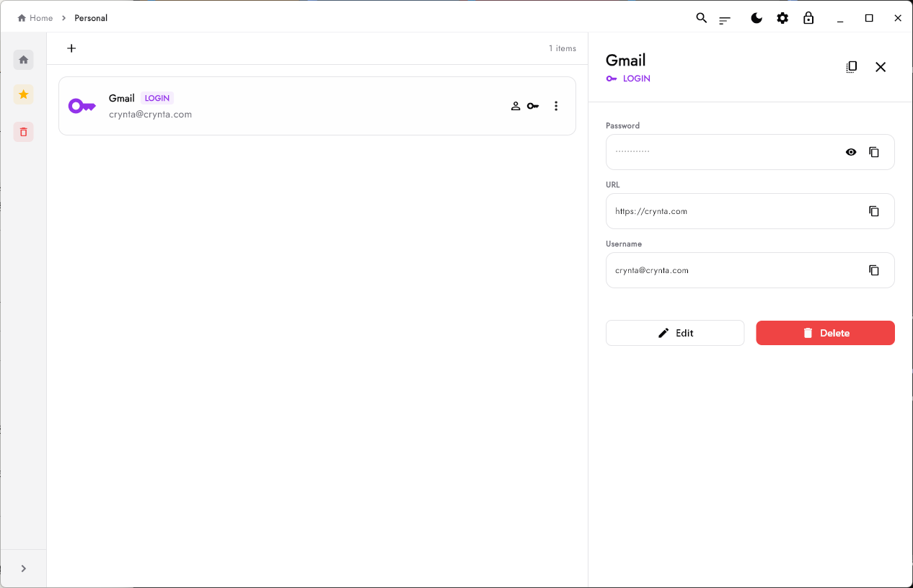
Task: Click the '1 items' counter
Action: click(563, 48)
